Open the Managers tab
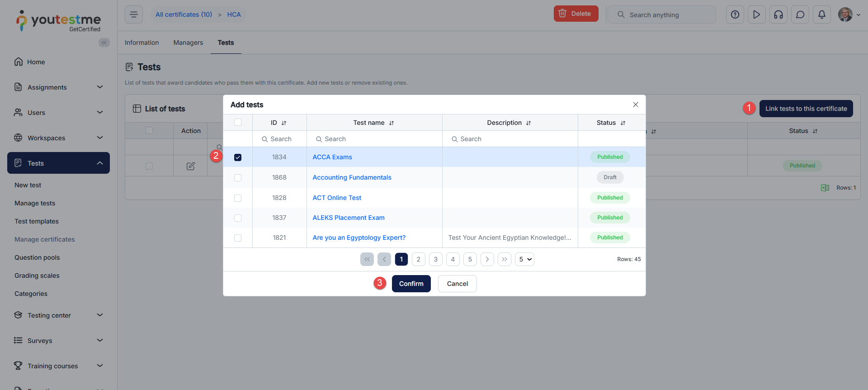 [x=188, y=43]
